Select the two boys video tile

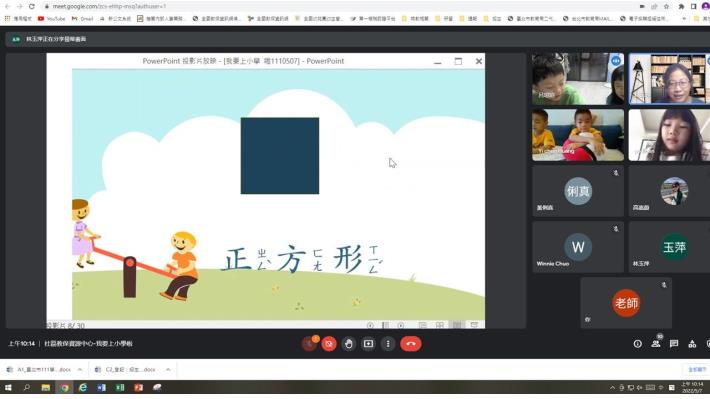pyautogui.click(x=578, y=135)
